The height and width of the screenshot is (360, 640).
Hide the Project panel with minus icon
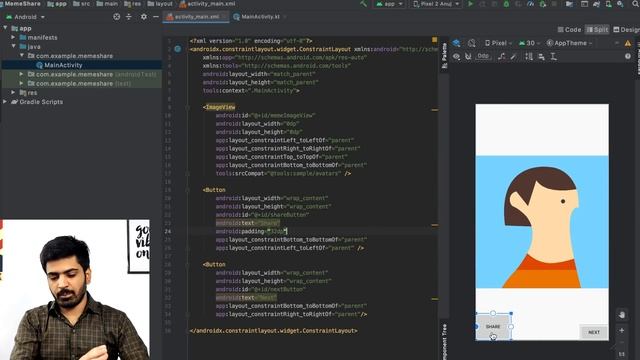(156, 17)
